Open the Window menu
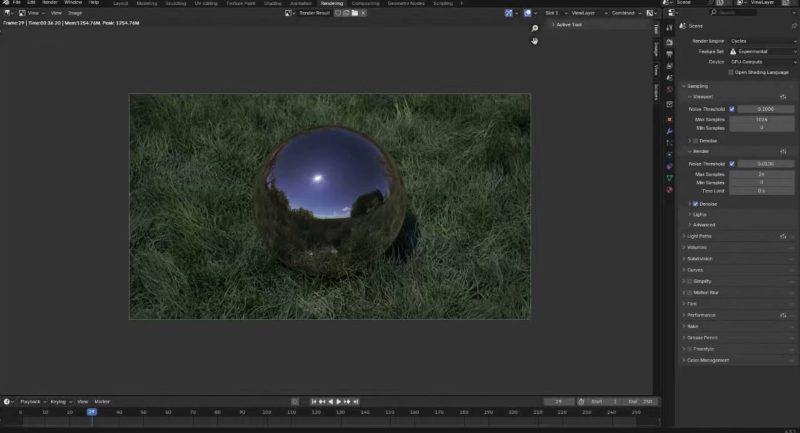The height and width of the screenshot is (433, 800). [x=73, y=3]
